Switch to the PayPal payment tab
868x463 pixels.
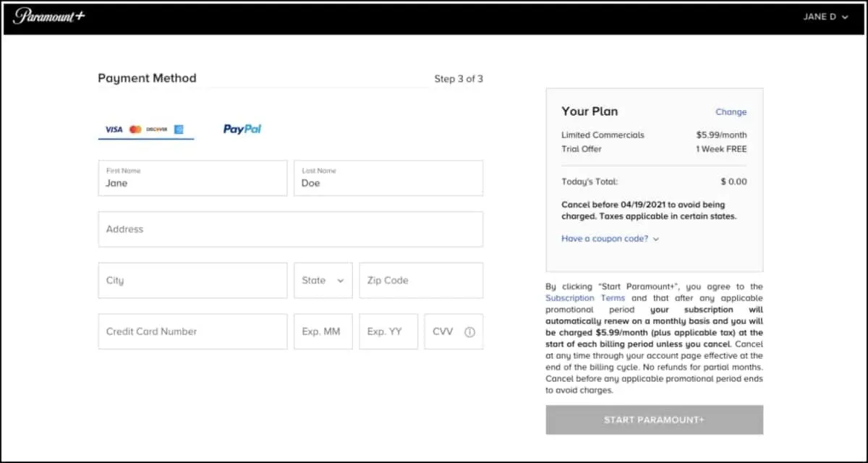click(242, 128)
